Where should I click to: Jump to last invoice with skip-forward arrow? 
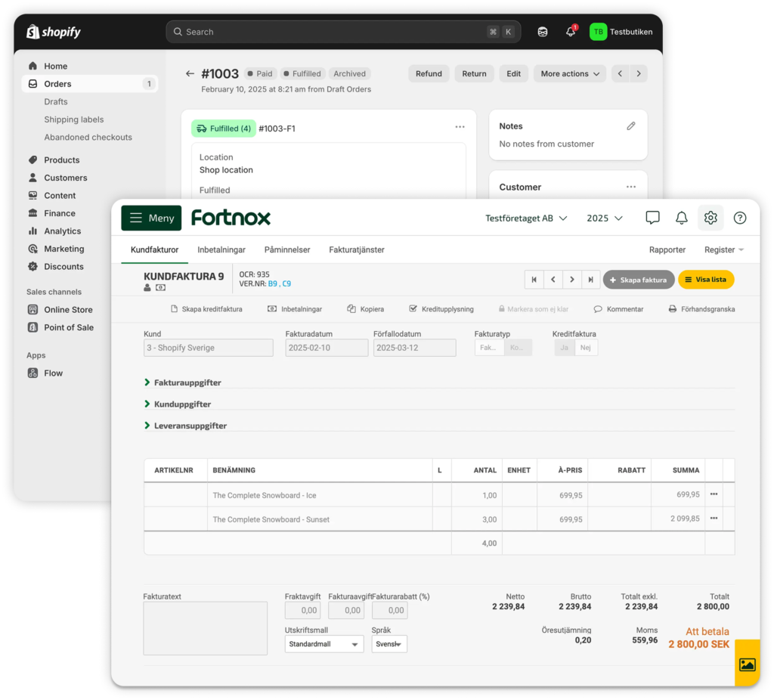pos(590,279)
